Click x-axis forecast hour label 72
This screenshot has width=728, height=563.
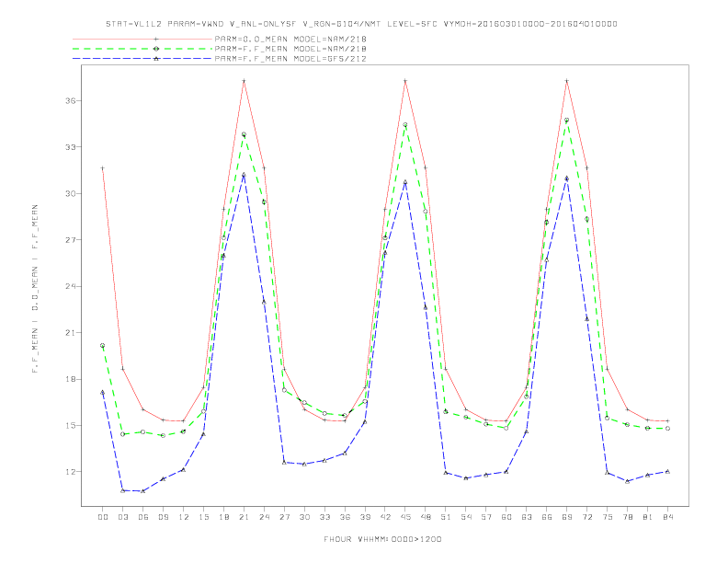(x=587, y=517)
